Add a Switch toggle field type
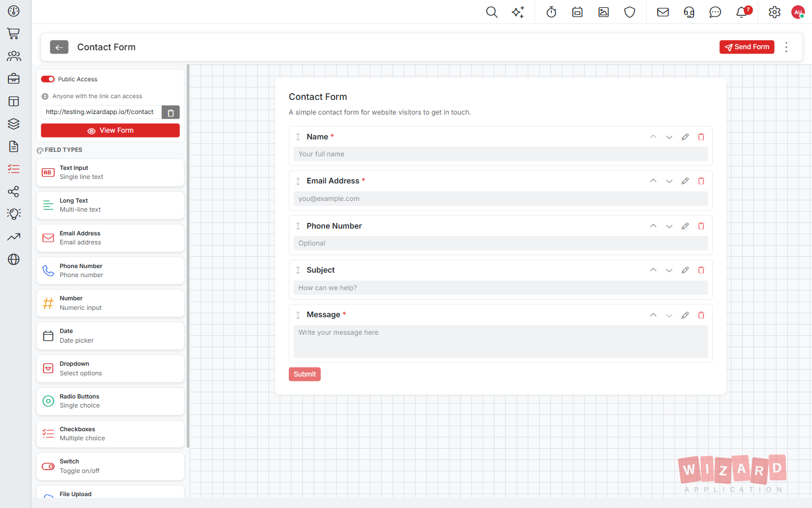The image size is (812, 508). [111, 466]
